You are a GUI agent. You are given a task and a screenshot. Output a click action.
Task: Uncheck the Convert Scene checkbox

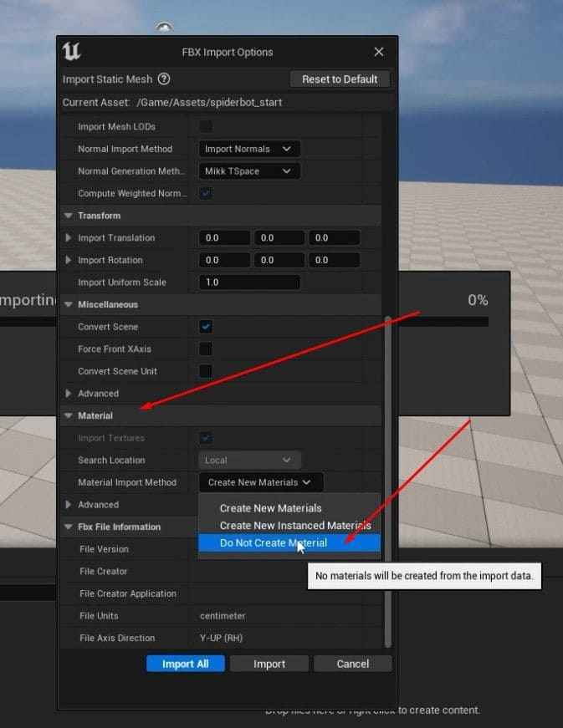click(206, 327)
